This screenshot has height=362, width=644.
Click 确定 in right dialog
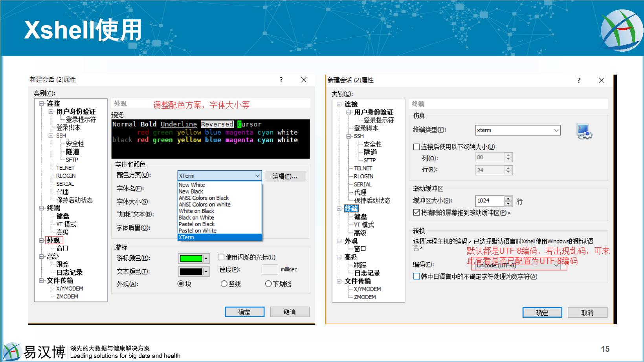[542, 313]
